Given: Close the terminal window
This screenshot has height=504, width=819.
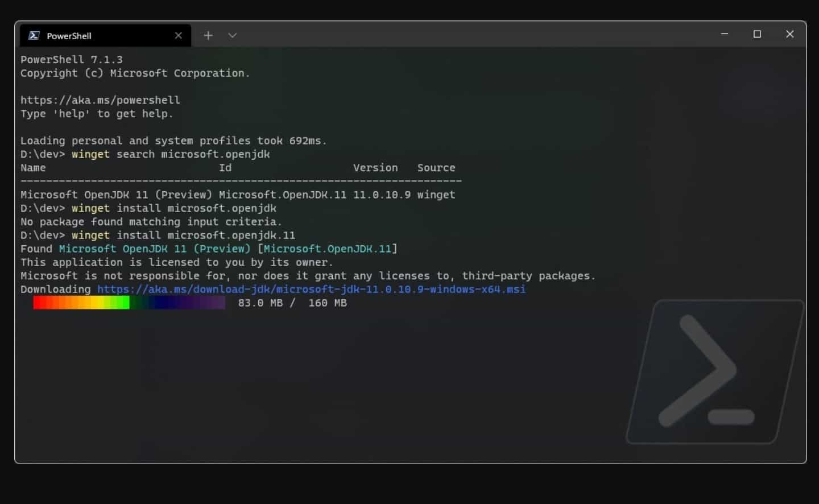Looking at the screenshot, I should pos(790,34).
